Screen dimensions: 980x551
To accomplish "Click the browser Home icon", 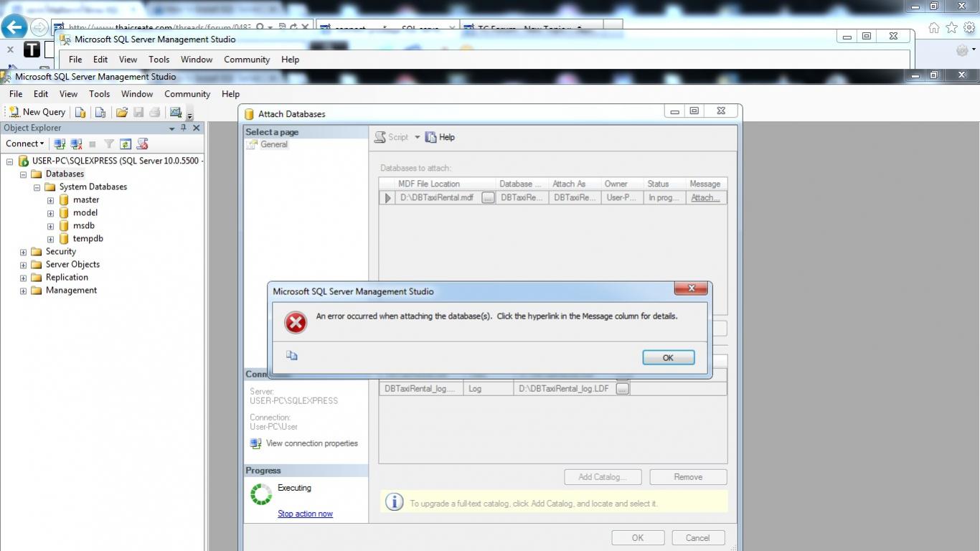I will pyautogui.click(x=934, y=28).
